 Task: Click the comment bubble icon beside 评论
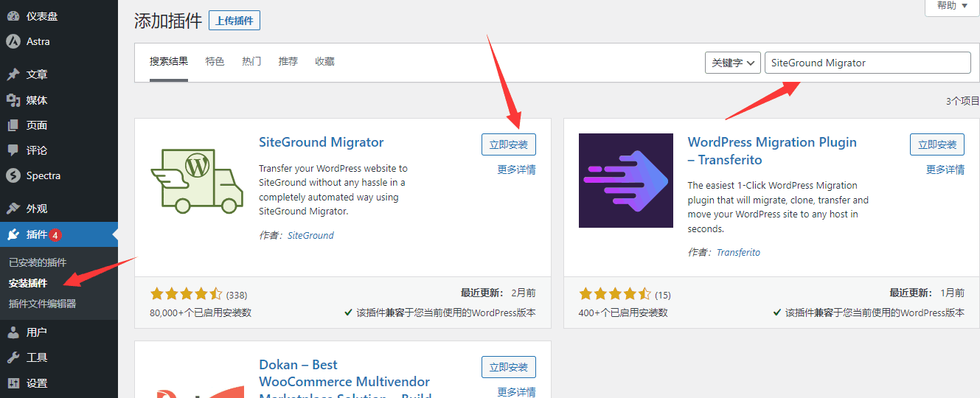(x=13, y=150)
